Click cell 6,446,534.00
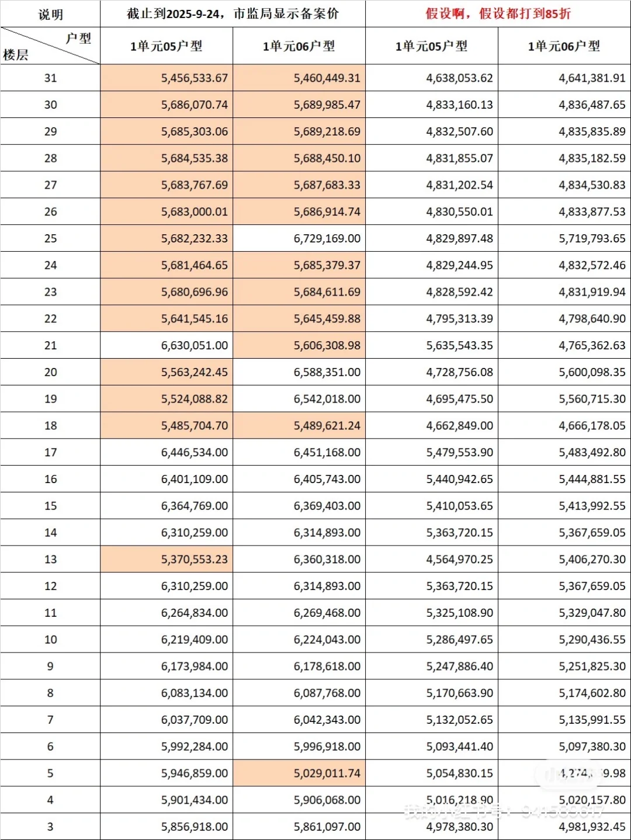This screenshot has height=840, width=631. tap(167, 452)
